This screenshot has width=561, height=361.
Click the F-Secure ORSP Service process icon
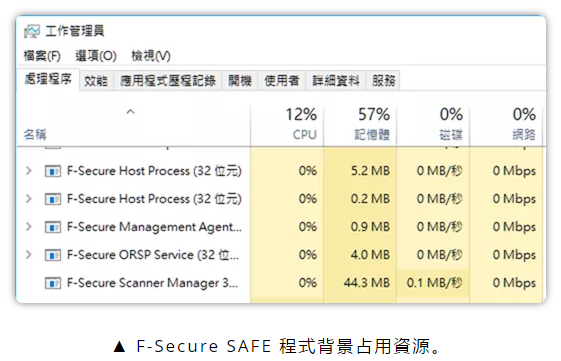click(x=53, y=255)
